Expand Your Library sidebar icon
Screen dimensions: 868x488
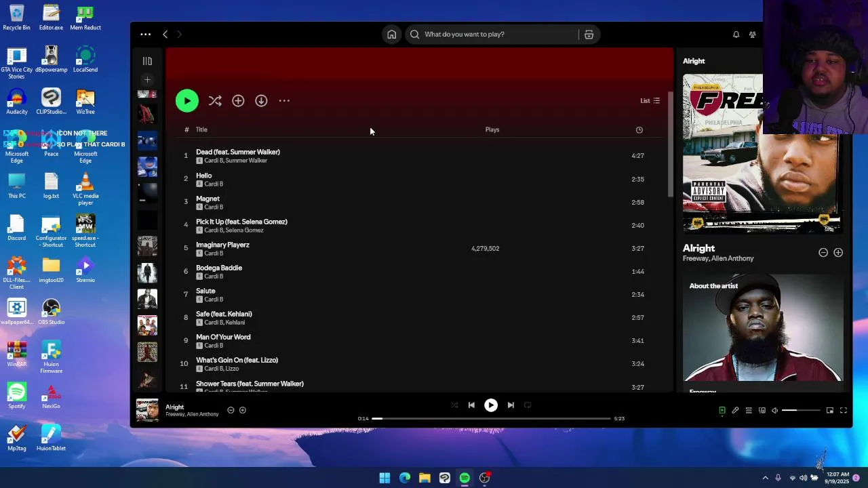coord(147,61)
